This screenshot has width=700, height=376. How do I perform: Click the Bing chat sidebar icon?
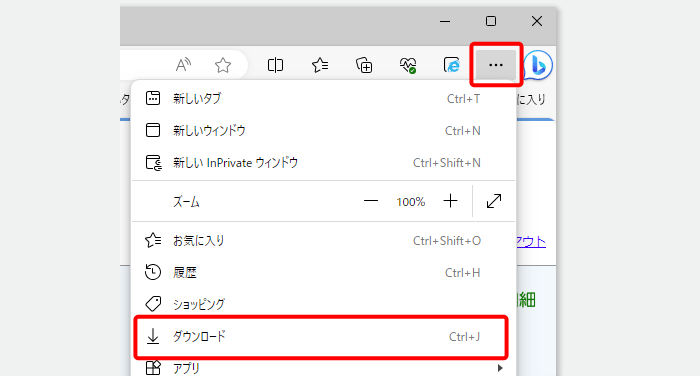[538, 66]
